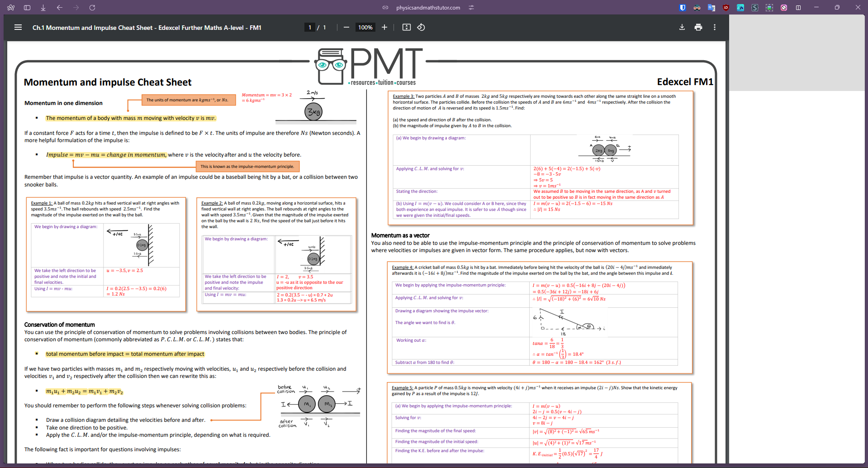
Task: Click the 'Momentum and impulse Cheat Sheet' heading
Action: [108, 82]
